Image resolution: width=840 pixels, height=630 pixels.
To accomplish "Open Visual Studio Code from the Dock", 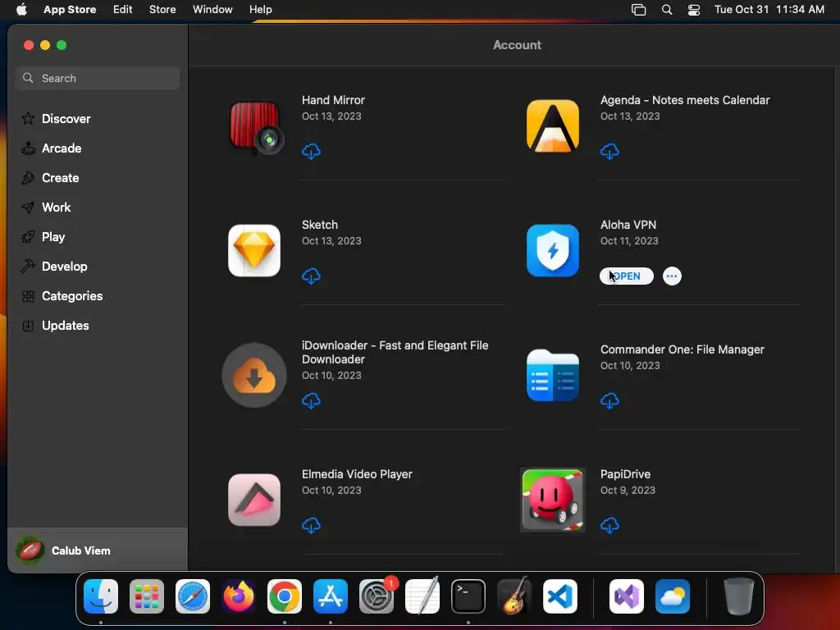I will (560, 596).
